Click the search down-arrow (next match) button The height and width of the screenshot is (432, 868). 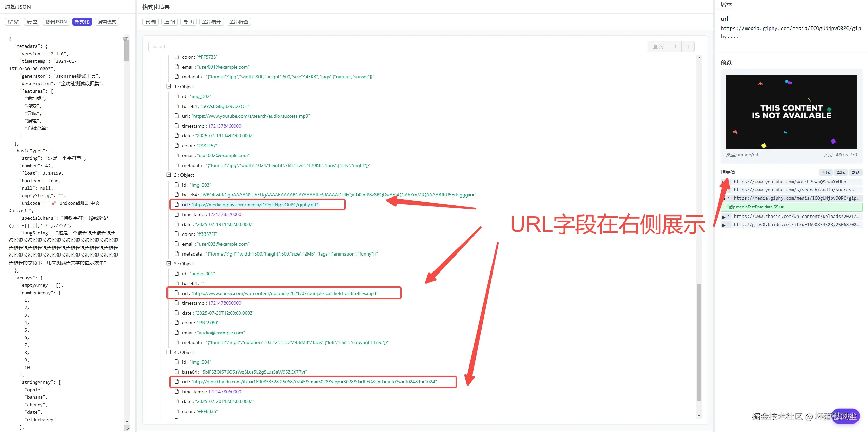(688, 46)
